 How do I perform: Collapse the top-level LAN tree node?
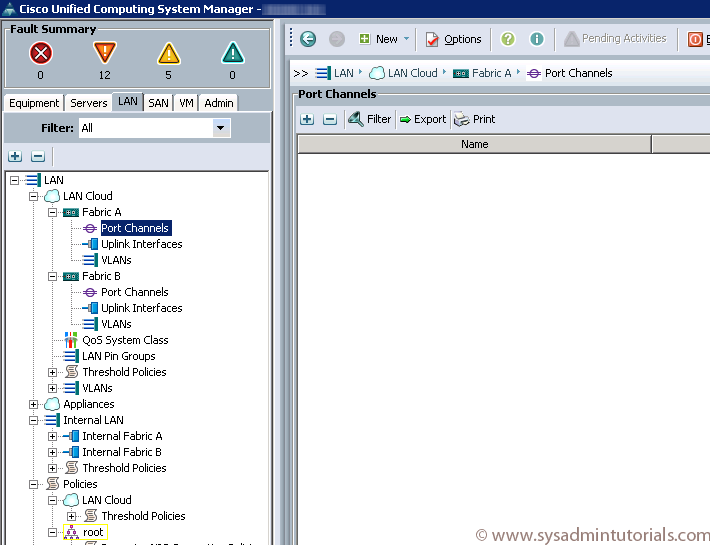pos(14,181)
